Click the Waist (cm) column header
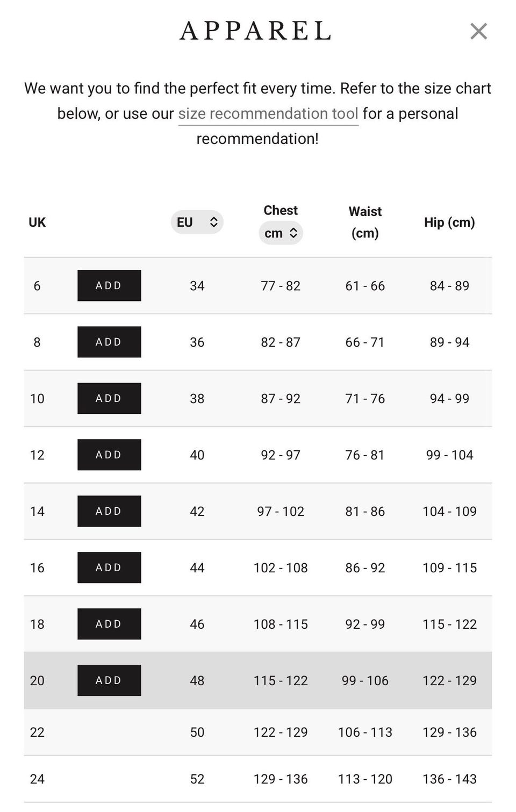The image size is (516, 812). (x=365, y=222)
